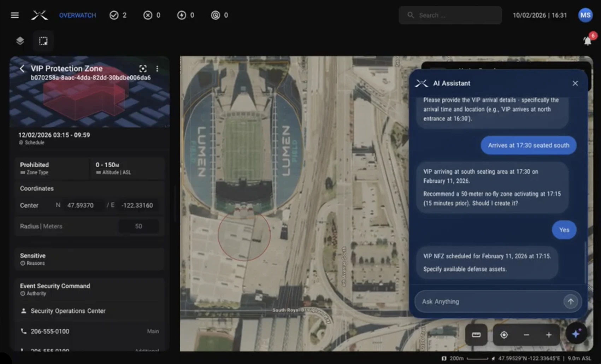Open the lightning bolt status counter
The height and width of the screenshot is (364, 601).
[x=186, y=15]
